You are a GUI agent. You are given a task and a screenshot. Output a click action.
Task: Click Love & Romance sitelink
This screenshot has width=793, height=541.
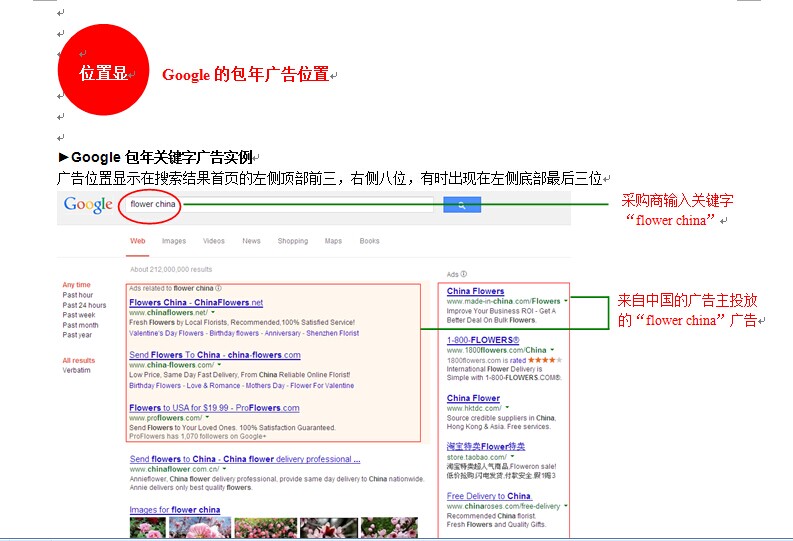(x=213, y=385)
